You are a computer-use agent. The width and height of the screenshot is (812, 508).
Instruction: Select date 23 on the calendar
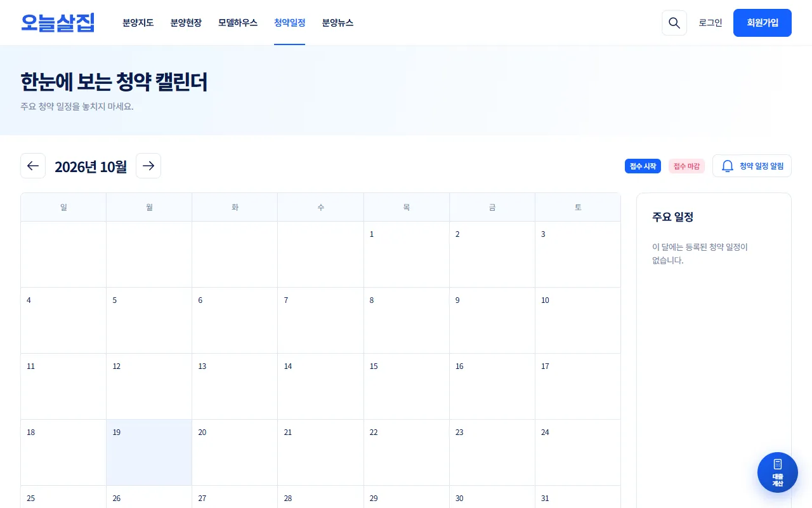point(492,452)
